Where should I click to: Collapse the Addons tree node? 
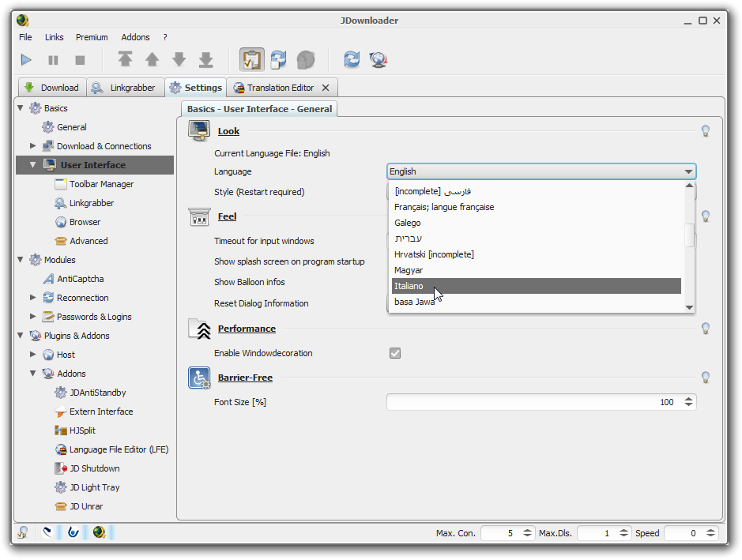[33, 374]
